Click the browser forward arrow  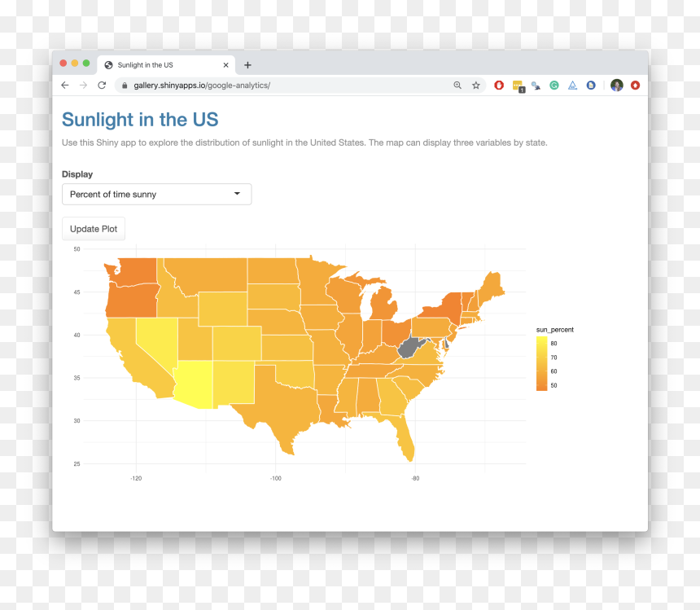click(x=84, y=86)
